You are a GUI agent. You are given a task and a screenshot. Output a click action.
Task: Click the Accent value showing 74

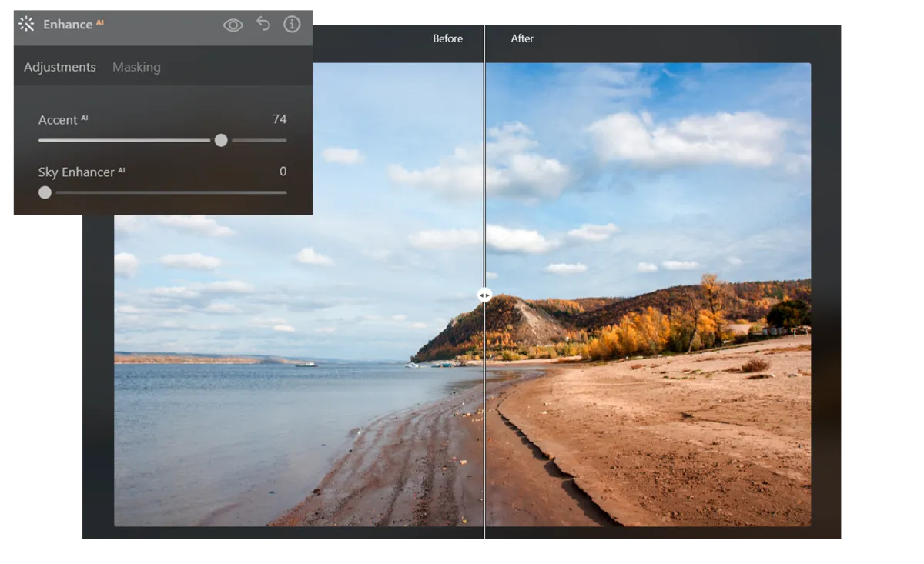(x=280, y=119)
